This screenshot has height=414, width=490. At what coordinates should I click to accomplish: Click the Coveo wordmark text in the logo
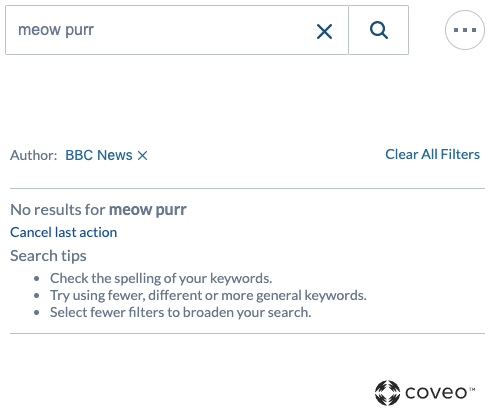coord(436,393)
